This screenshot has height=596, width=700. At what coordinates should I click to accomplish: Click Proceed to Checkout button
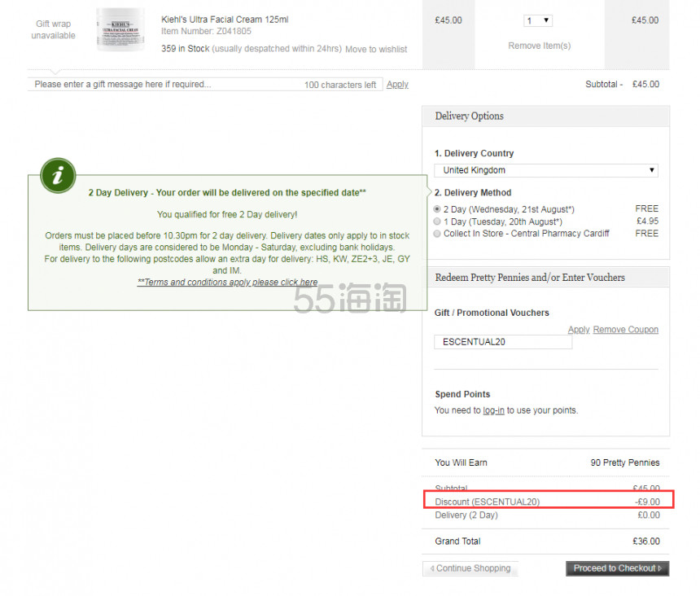tap(618, 568)
